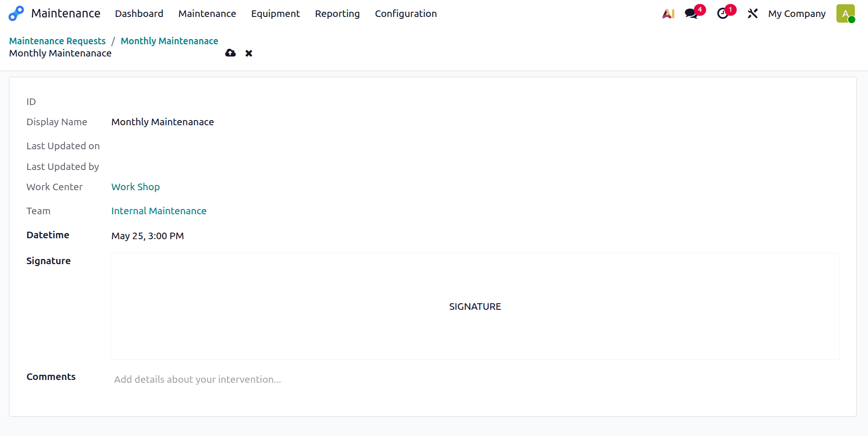Open the Work Shop work center link

[x=136, y=187]
